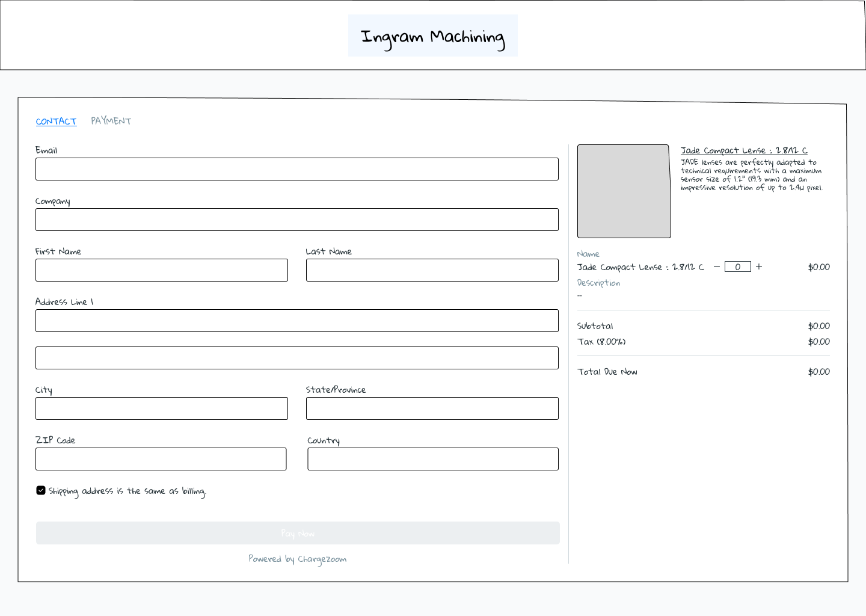Uncheck shipping address same as billing
866x616 pixels.
[x=41, y=490]
